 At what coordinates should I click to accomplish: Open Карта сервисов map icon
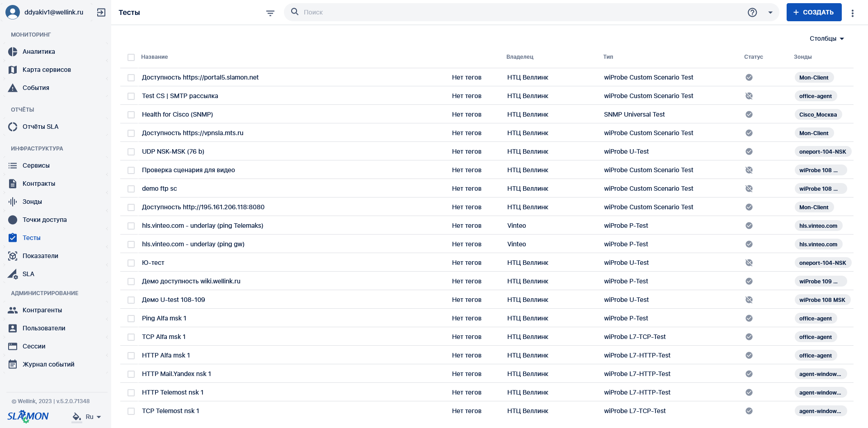pos(13,70)
